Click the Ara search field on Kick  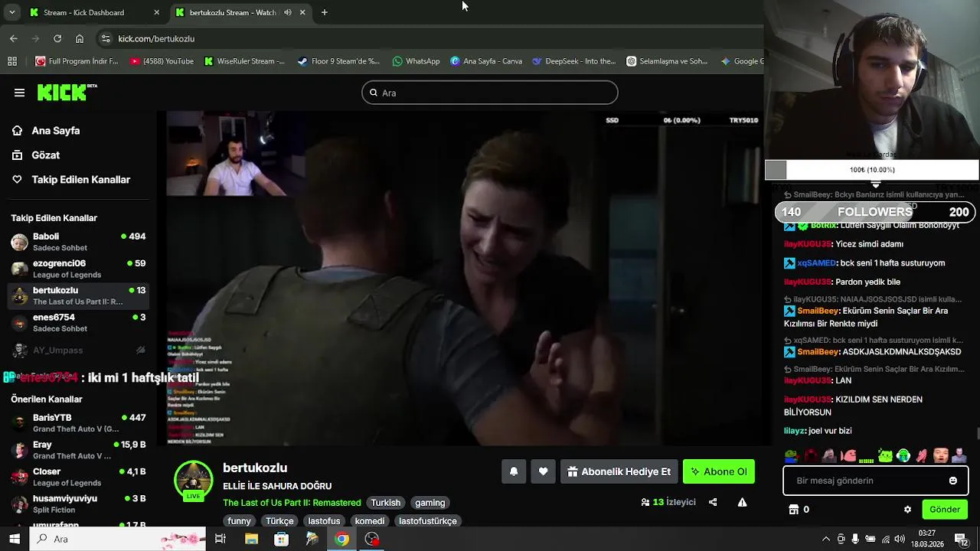pyautogui.click(x=490, y=93)
